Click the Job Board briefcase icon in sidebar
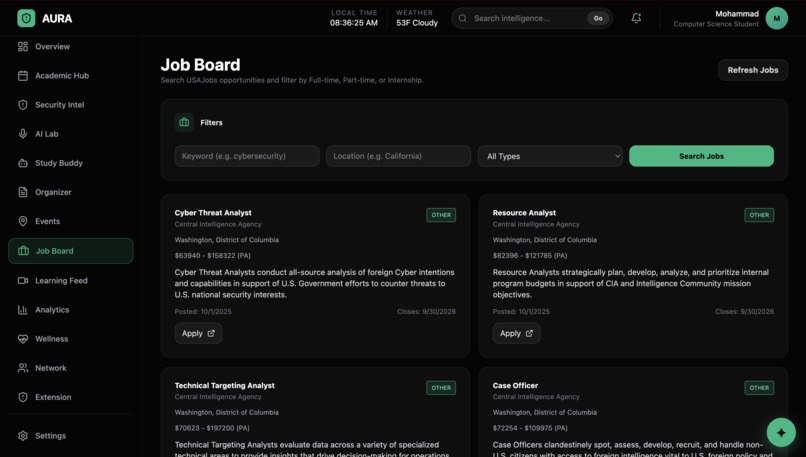The image size is (806, 457). coord(23,251)
